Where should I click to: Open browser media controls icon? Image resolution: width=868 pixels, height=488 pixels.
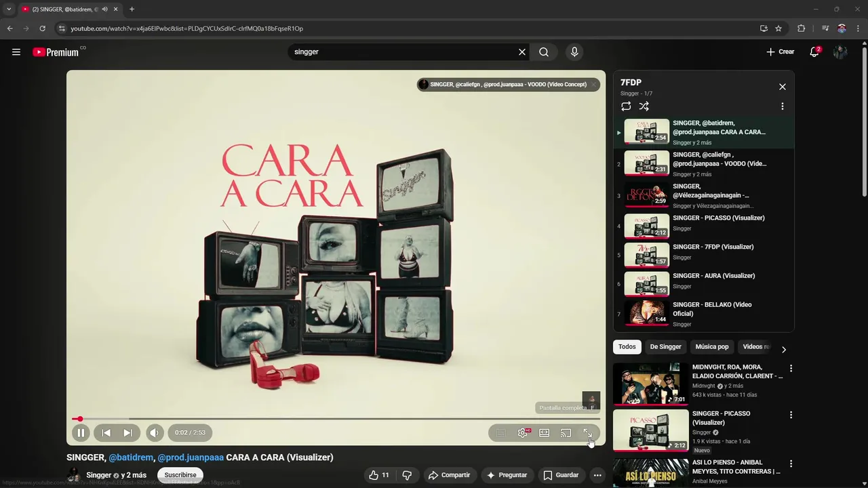click(x=825, y=28)
